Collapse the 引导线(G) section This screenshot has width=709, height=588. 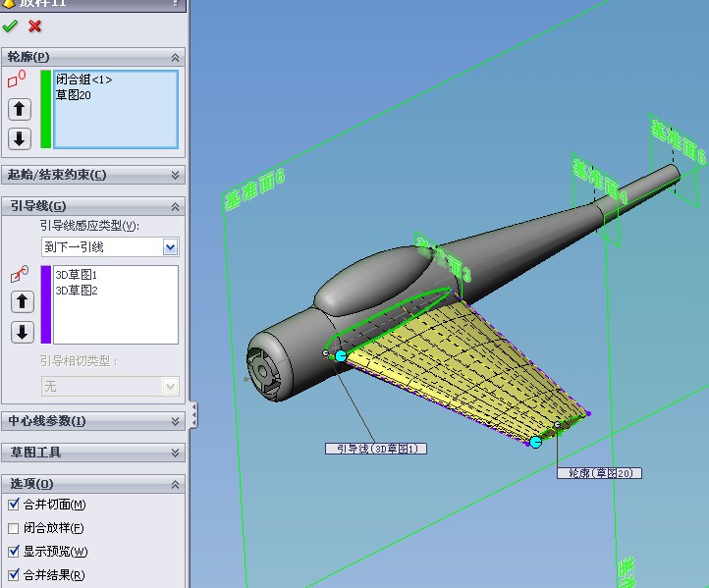coord(175,206)
